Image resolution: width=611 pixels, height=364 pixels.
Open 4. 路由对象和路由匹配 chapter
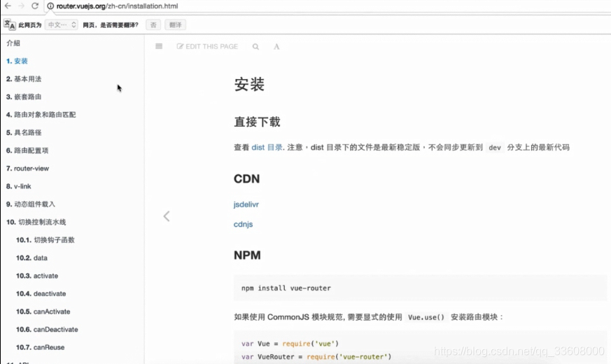coord(41,115)
